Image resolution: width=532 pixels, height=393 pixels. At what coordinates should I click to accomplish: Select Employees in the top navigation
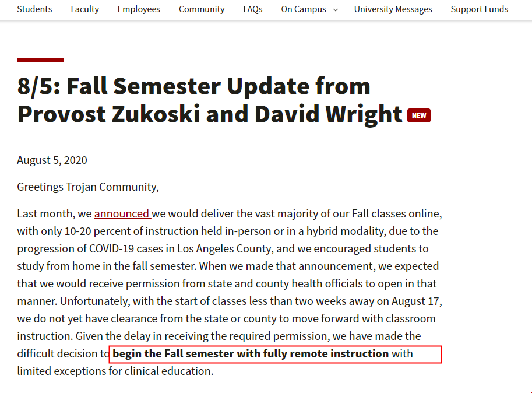click(139, 9)
